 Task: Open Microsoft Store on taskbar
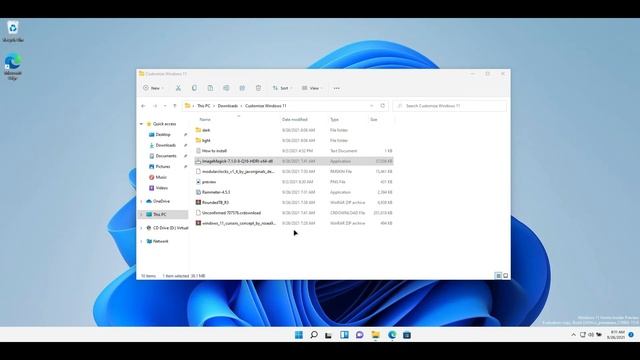407,335
